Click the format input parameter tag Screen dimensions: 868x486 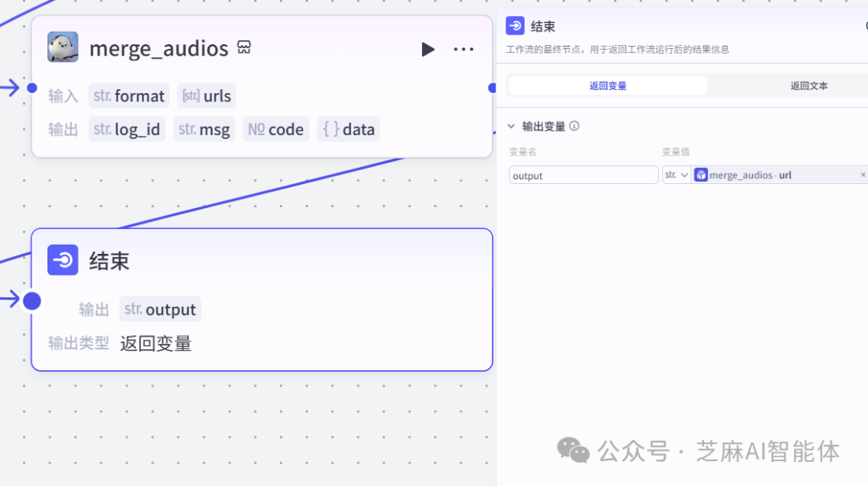click(129, 96)
